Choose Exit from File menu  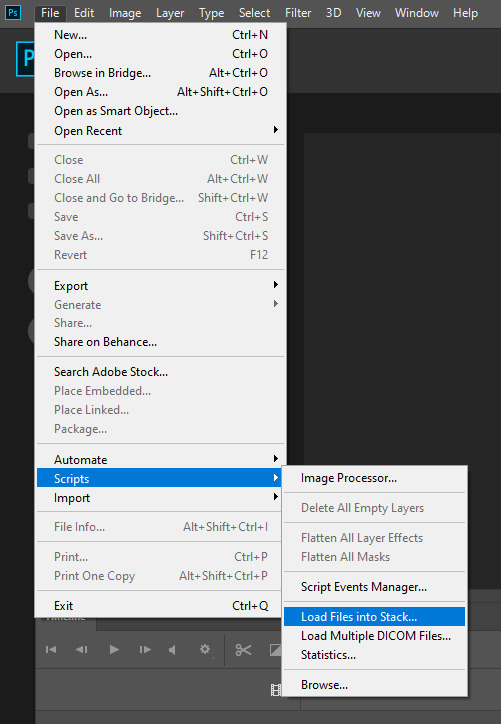(160, 605)
